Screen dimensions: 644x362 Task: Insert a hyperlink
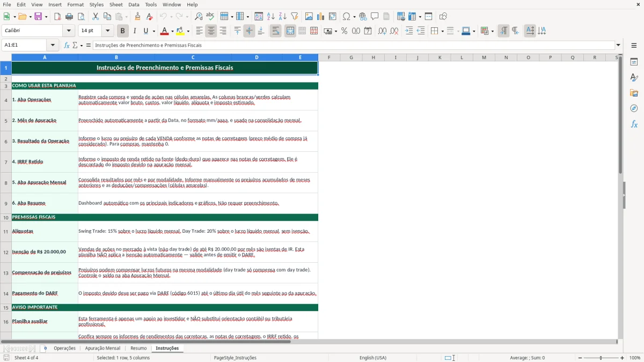click(x=363, y=17)
